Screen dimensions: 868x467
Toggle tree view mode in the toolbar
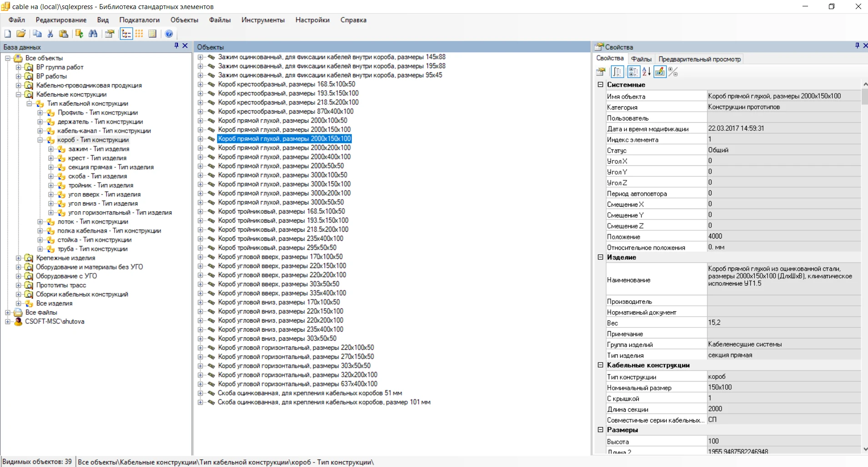tap(126, 34)
